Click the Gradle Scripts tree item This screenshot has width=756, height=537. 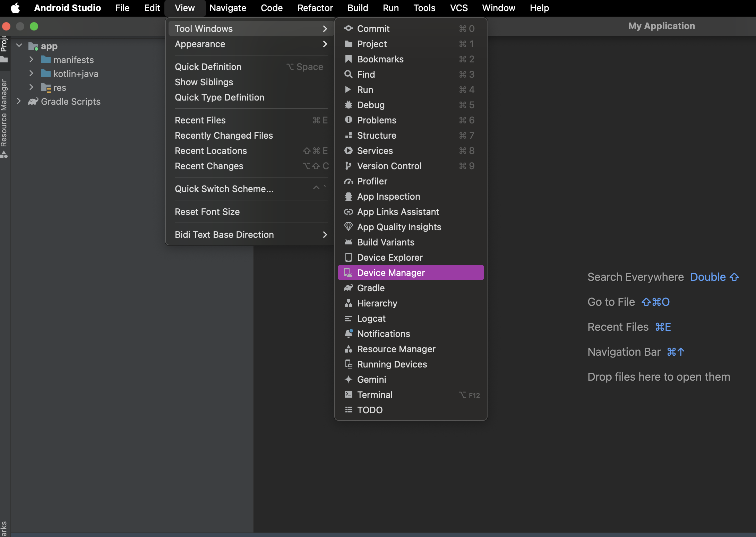[70, 101]
